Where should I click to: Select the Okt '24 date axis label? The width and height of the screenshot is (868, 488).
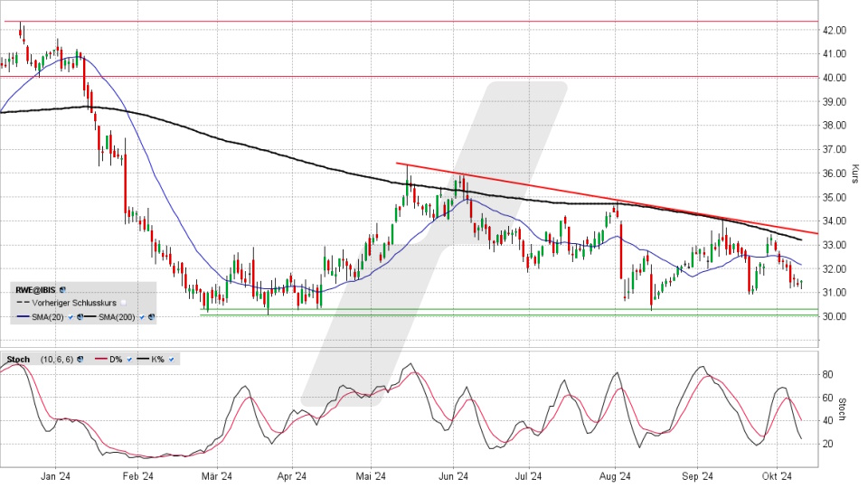(778, 476)
